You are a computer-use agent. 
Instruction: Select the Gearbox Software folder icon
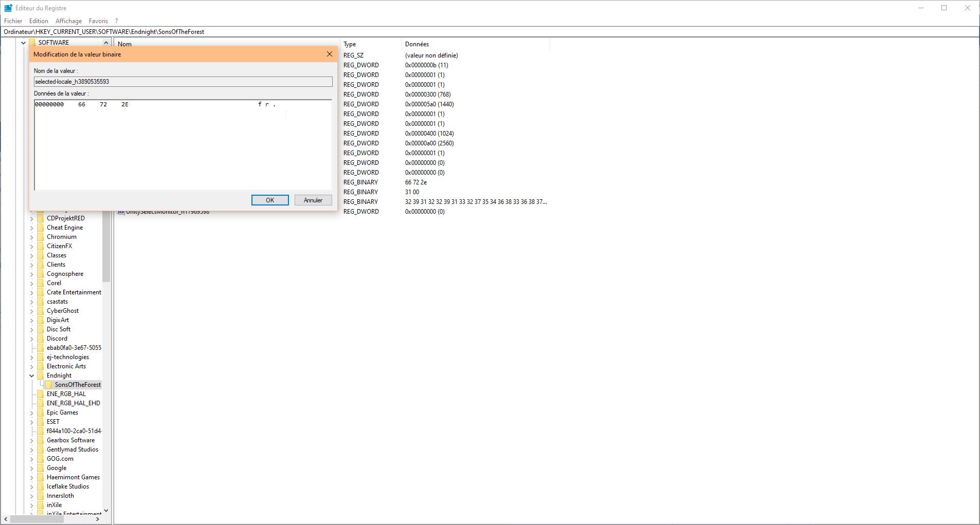[41, 440]
